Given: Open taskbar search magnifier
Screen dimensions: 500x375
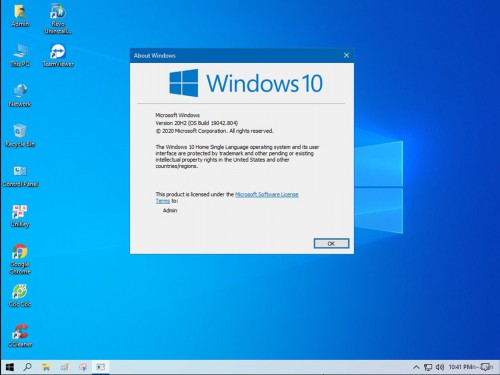Looking at the screenshot, I should (28, 367).
